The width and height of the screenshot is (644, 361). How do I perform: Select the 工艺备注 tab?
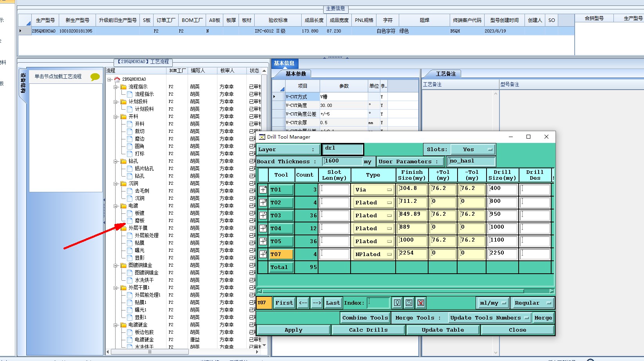tap(446, 74)
